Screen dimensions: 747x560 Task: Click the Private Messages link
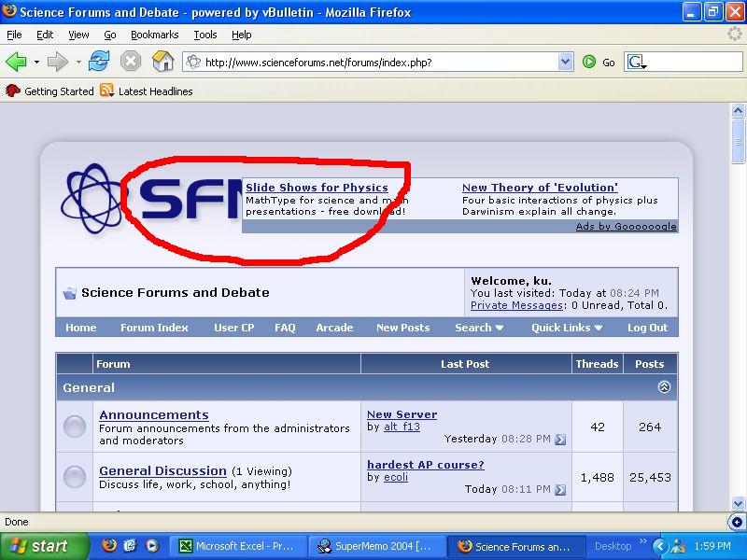pyautogui.click(x=516, y=305)
